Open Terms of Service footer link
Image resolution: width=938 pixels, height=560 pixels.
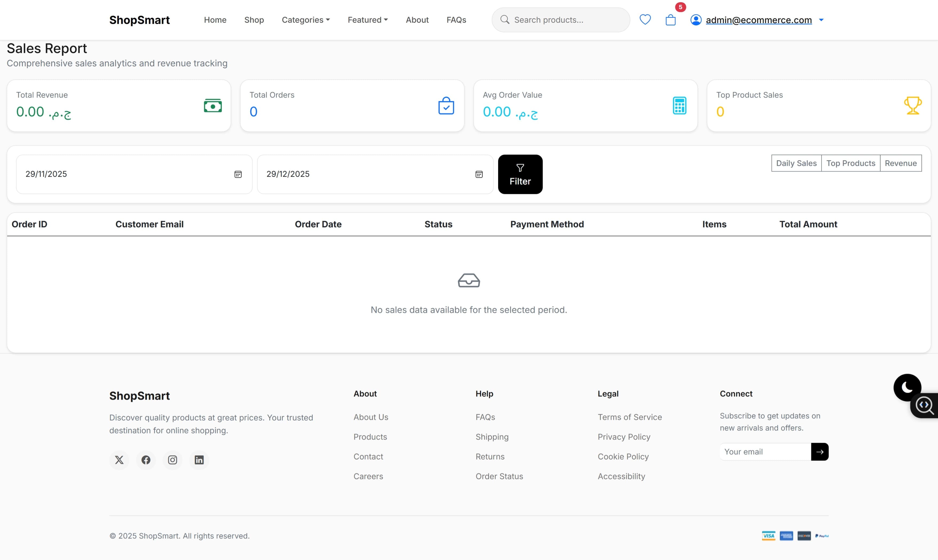click(x=630, y=417)
